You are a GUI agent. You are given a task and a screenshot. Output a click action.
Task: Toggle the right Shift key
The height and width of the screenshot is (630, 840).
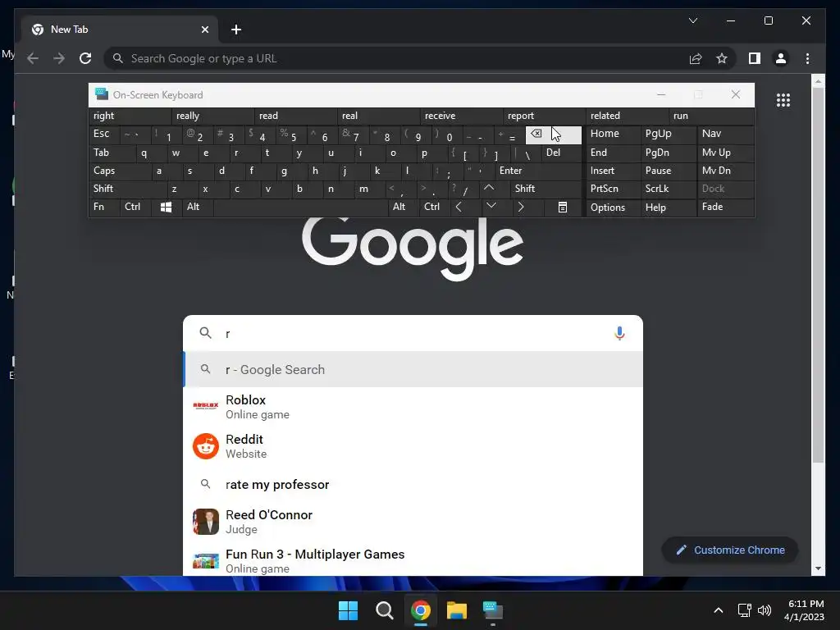[546, 189]
